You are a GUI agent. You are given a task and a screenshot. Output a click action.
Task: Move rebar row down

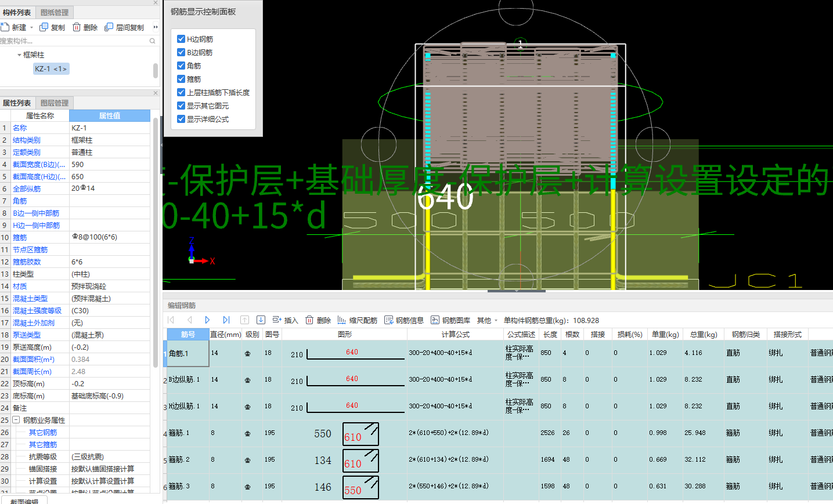[x=261, y=320]
